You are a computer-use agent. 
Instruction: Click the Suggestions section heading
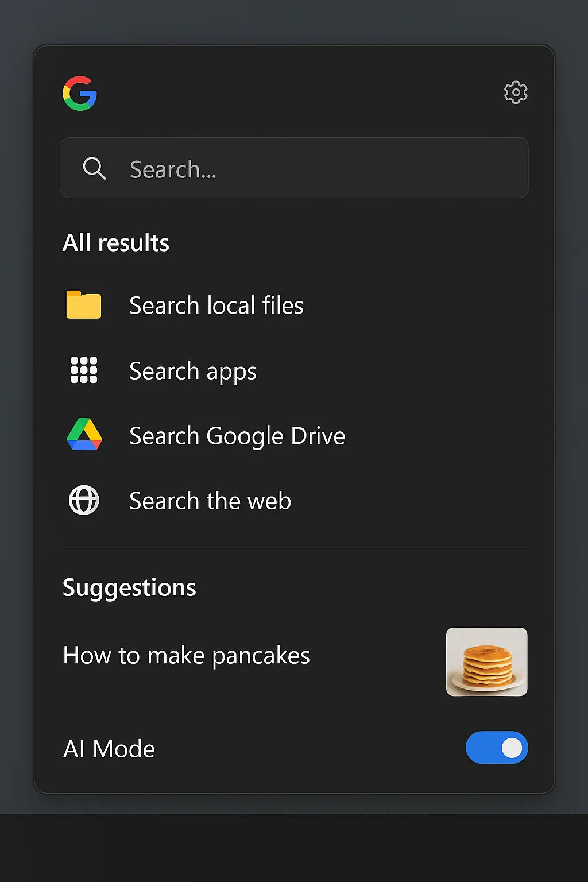pos(129,587)
